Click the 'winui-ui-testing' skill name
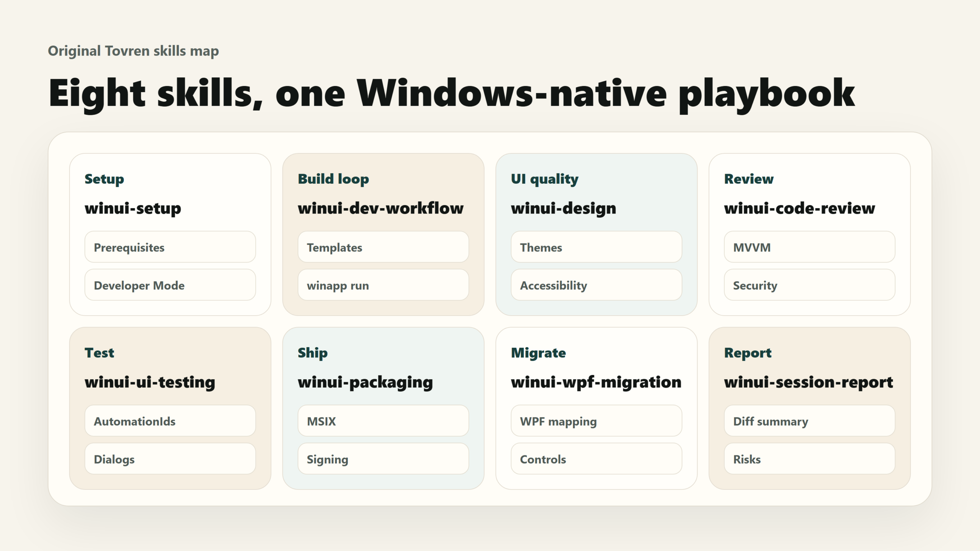Screen dimensions: 980x551 point(150,382)
